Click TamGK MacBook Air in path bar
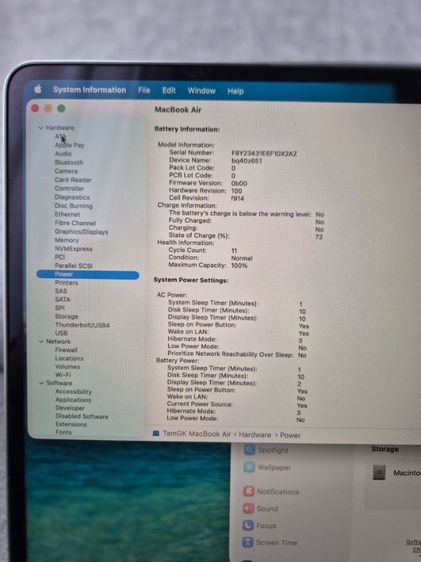Viewport: 421px width, 562px height. click(197, 434)
